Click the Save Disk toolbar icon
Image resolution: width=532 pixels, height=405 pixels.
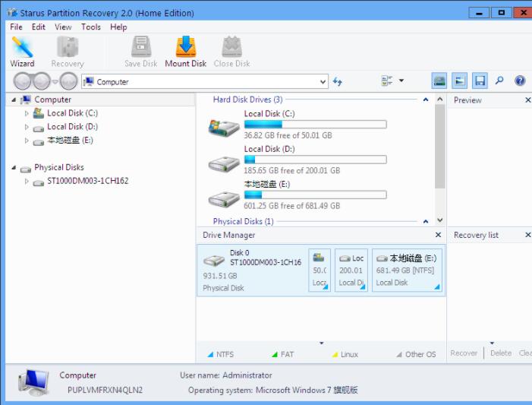(141, 52)
